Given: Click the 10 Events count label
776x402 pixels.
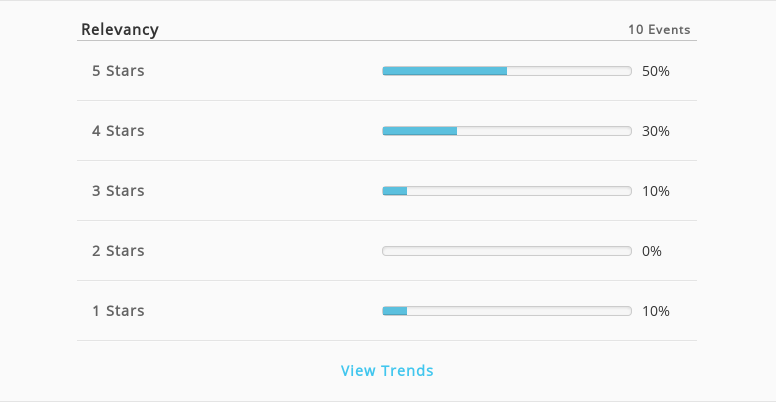Looking at the screenshot, I should [x=659, y=30].
